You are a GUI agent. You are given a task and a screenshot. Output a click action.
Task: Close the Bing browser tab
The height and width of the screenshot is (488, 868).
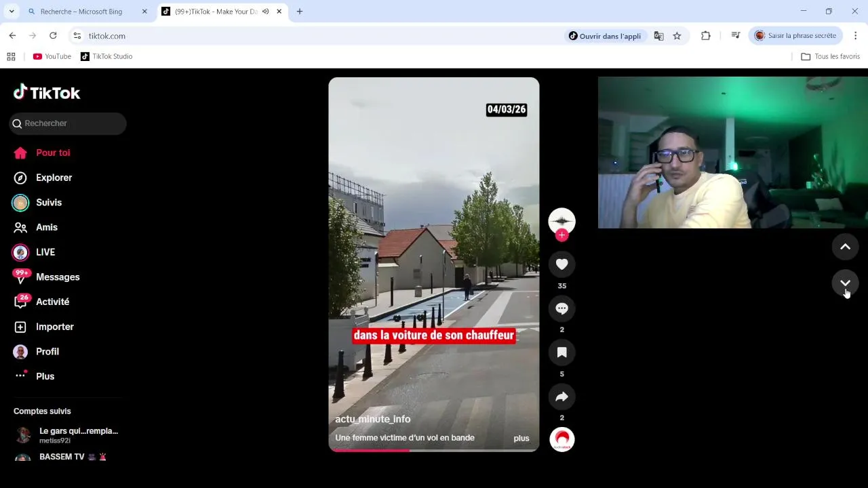coord(144,12)
